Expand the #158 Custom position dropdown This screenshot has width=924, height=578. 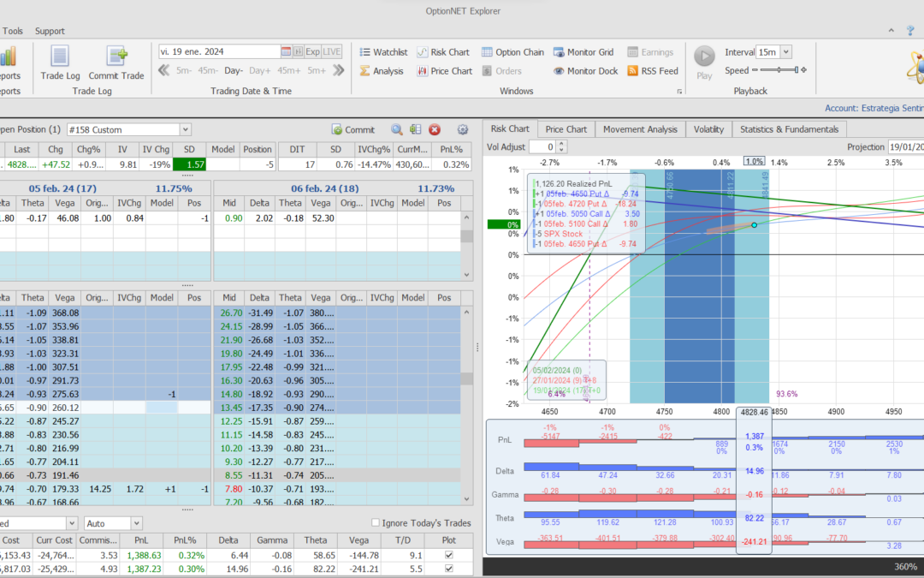(186, 129)
